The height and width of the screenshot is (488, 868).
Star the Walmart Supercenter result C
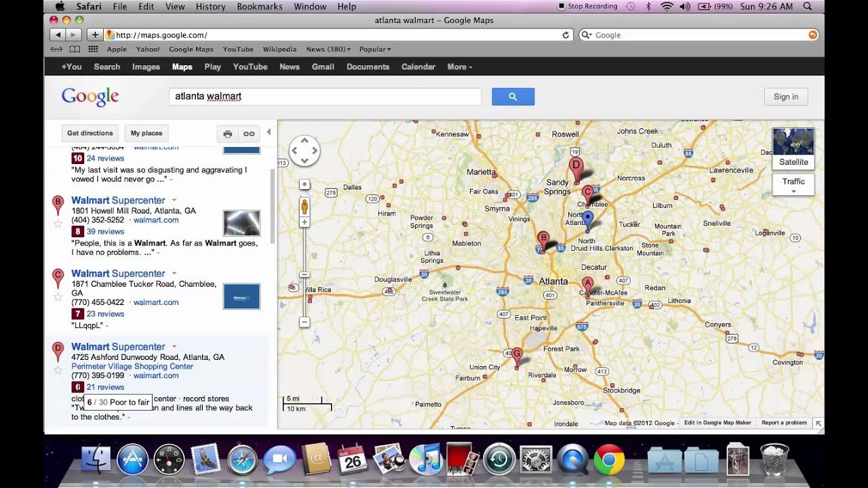(58, 296)
